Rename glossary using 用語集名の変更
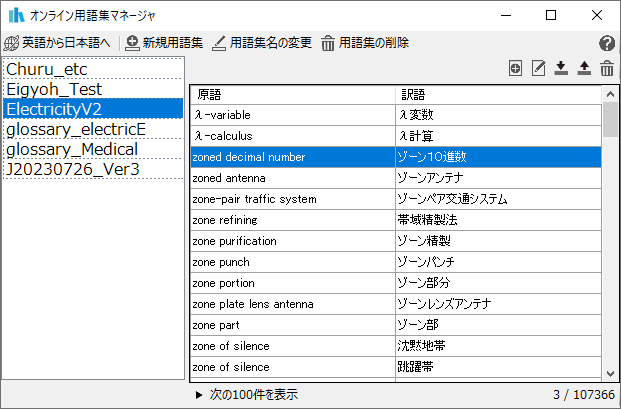621x409 pixels. tap(262, 43)
